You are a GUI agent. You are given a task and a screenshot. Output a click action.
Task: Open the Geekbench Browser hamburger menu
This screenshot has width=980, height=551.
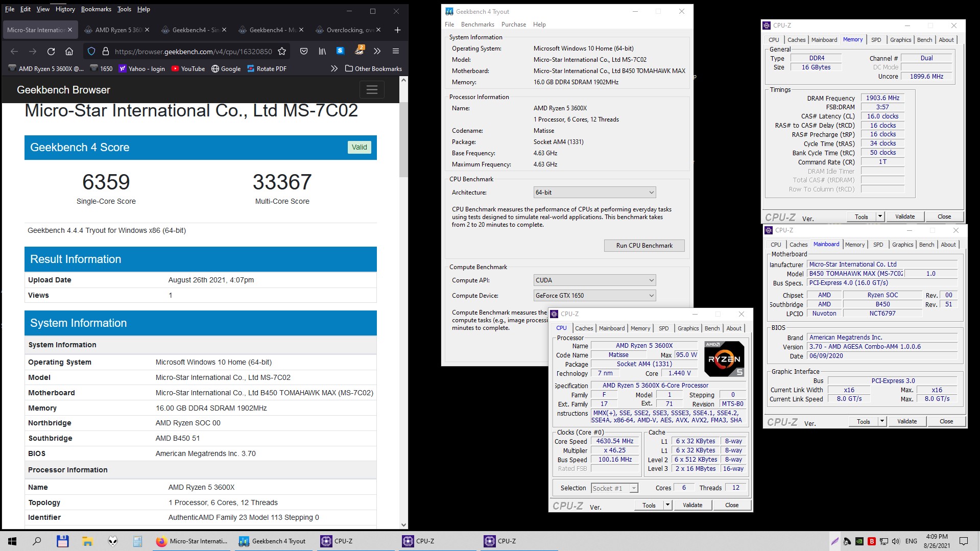(x=372, y=90)
